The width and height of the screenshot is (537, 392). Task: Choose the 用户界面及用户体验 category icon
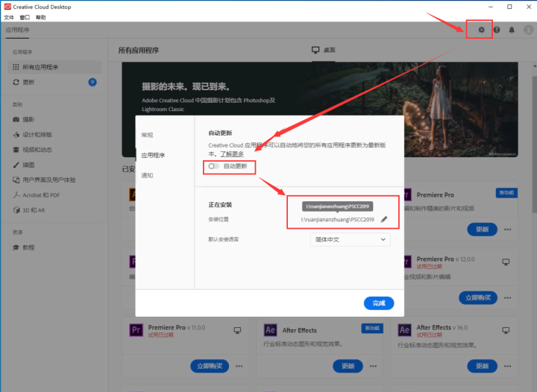pos(16,180)
